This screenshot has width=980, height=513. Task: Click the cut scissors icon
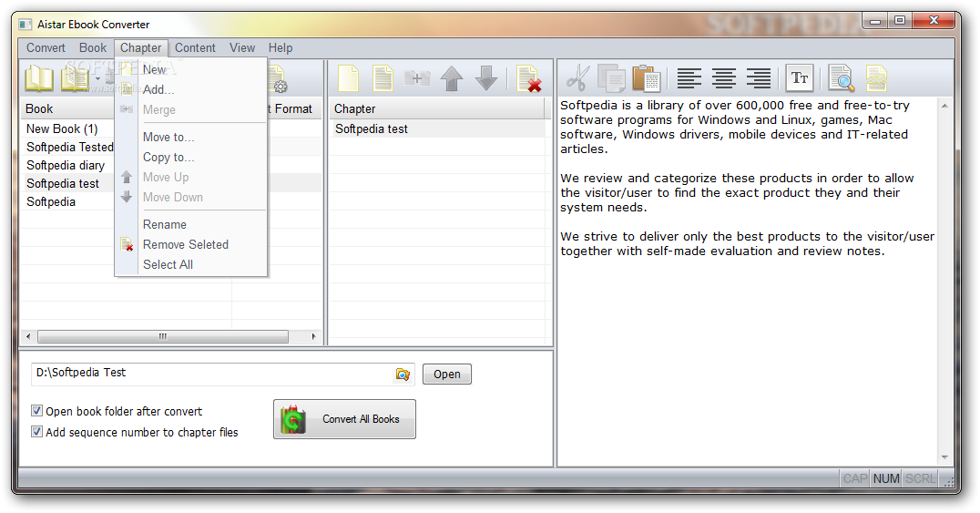pos(577,78)
